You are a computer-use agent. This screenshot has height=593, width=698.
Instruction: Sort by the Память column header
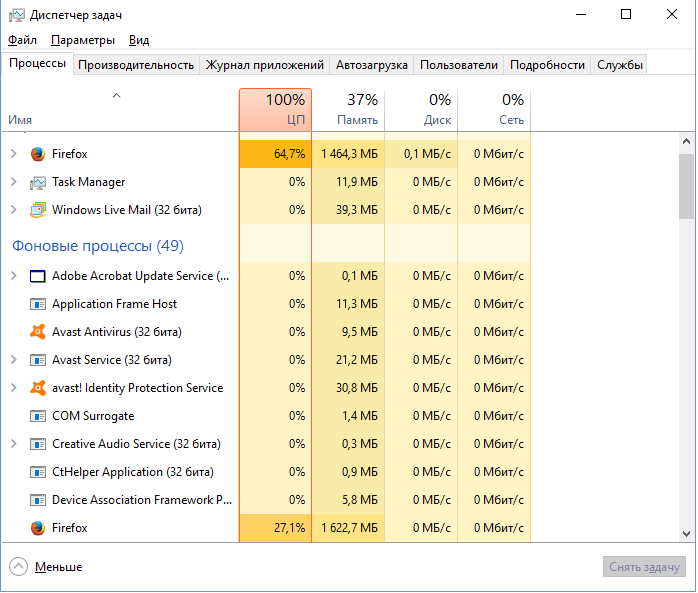[x=348, y=109]
